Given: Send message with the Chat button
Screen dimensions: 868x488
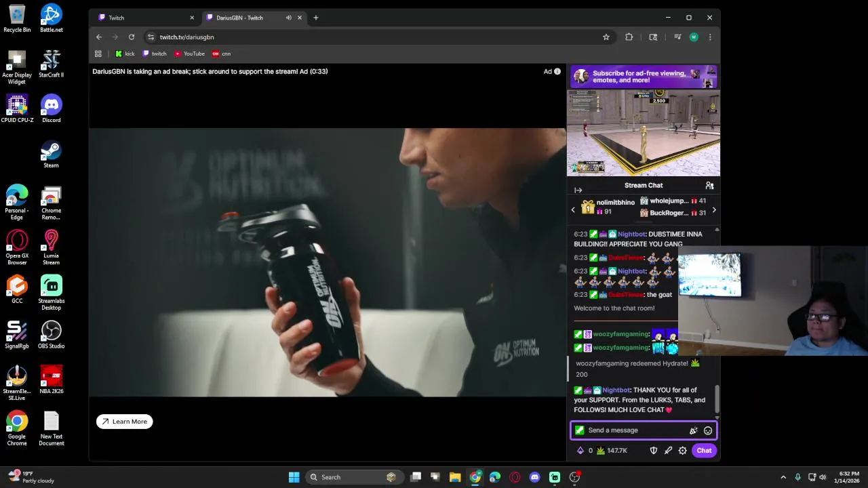Looking at the screenshot, I should click(704, 451).
